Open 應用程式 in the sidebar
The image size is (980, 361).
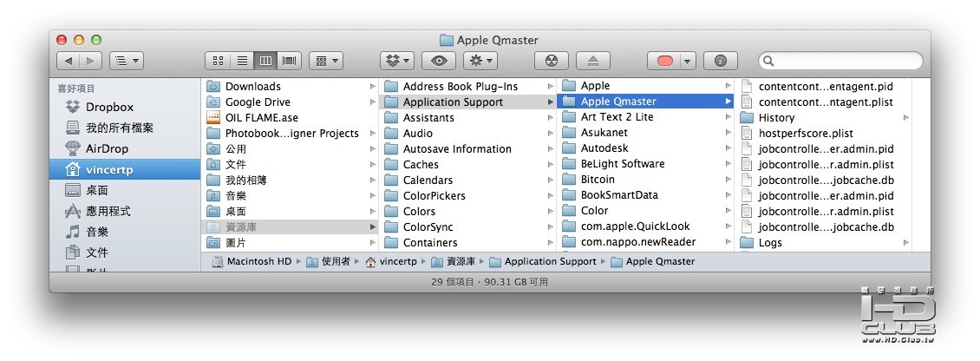click(125, 212)
